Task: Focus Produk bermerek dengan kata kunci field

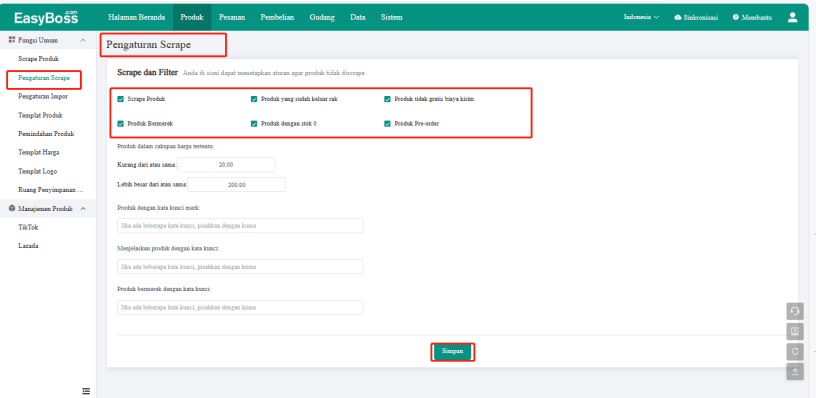Action: click(240, 307)
